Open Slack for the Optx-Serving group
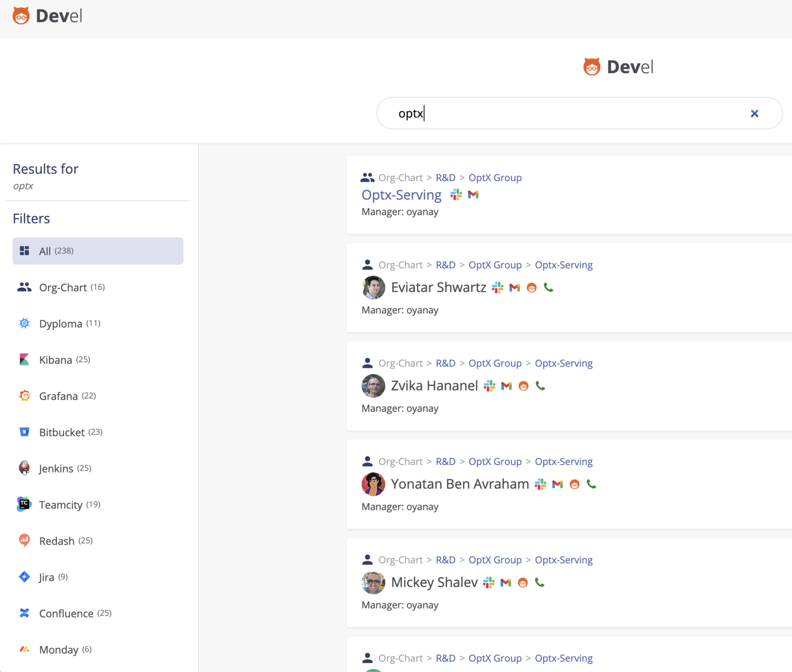 (x=456, y=195)
